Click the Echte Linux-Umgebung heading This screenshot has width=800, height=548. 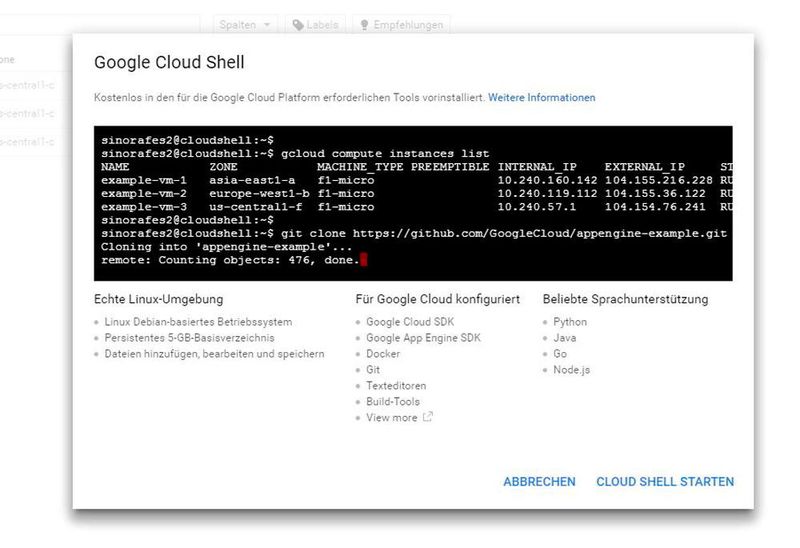(159, 299)
